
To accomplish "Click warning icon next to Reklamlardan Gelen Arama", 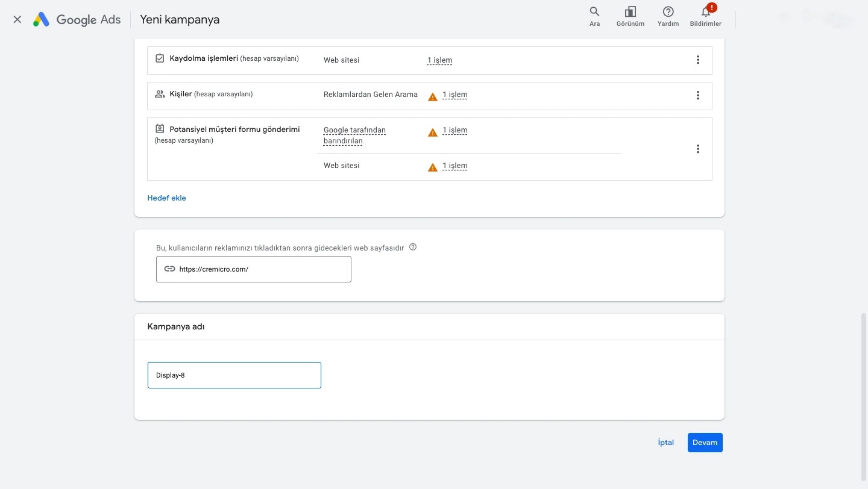I will point(432,96).
